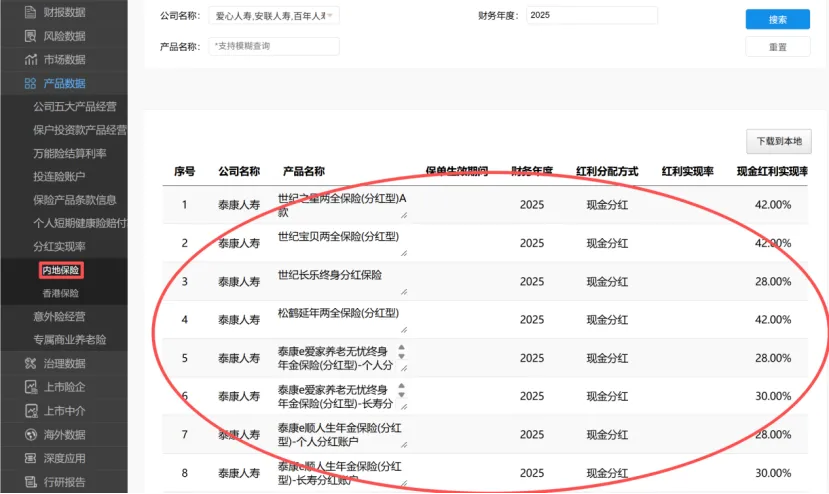Viewport: 829px width, 494px height.
Task: Click the 下载到本地 button
Action: [779, 141]
